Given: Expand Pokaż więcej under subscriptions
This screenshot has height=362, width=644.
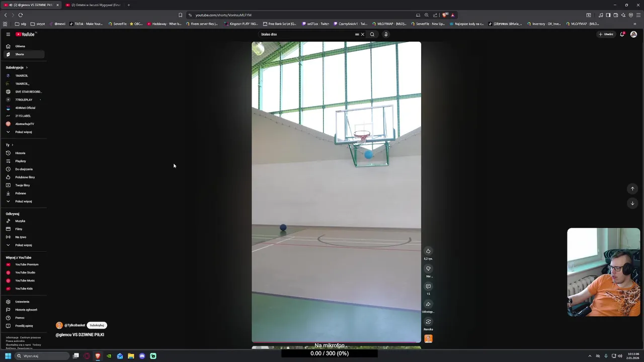Looking at the screenshot, I should click(x=23, y=132).
